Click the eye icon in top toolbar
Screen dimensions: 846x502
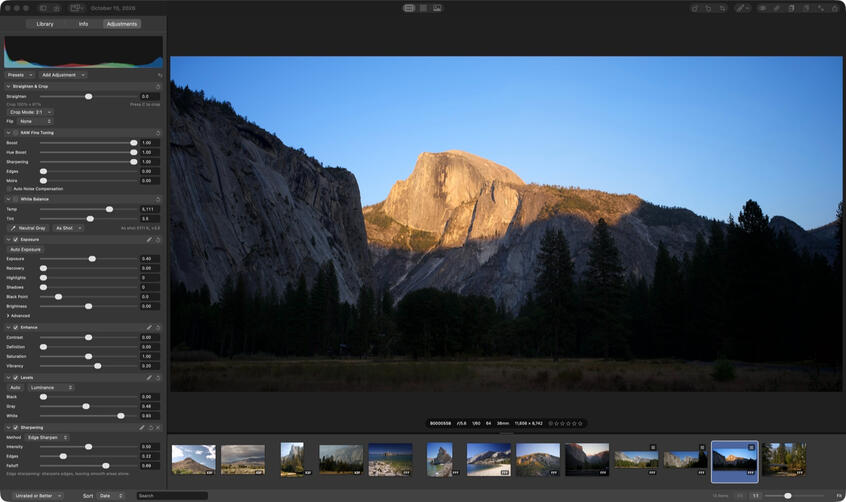(763, 8)
